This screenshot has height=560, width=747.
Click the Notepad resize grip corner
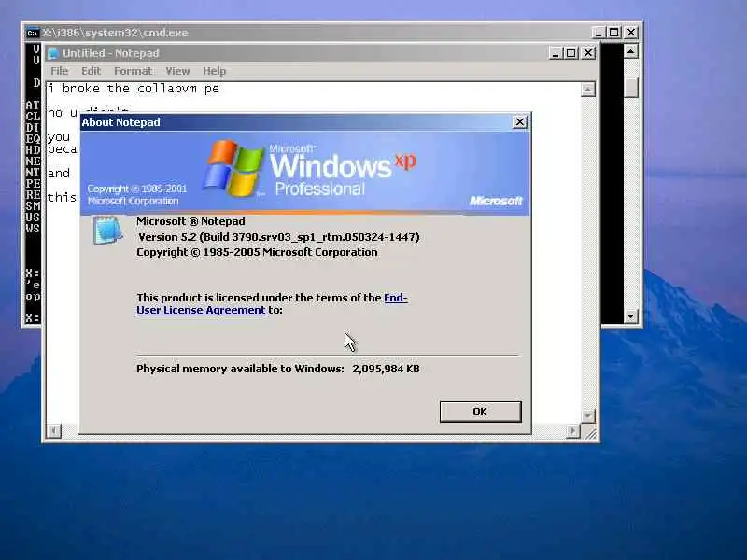[x=590, y=432]
